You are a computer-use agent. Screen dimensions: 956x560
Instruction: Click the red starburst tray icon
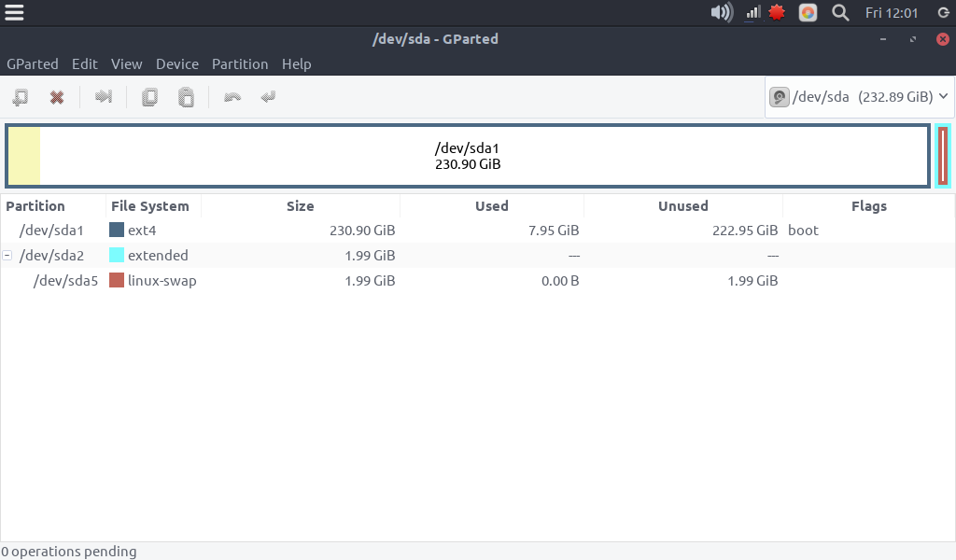[x=777, y=12]
